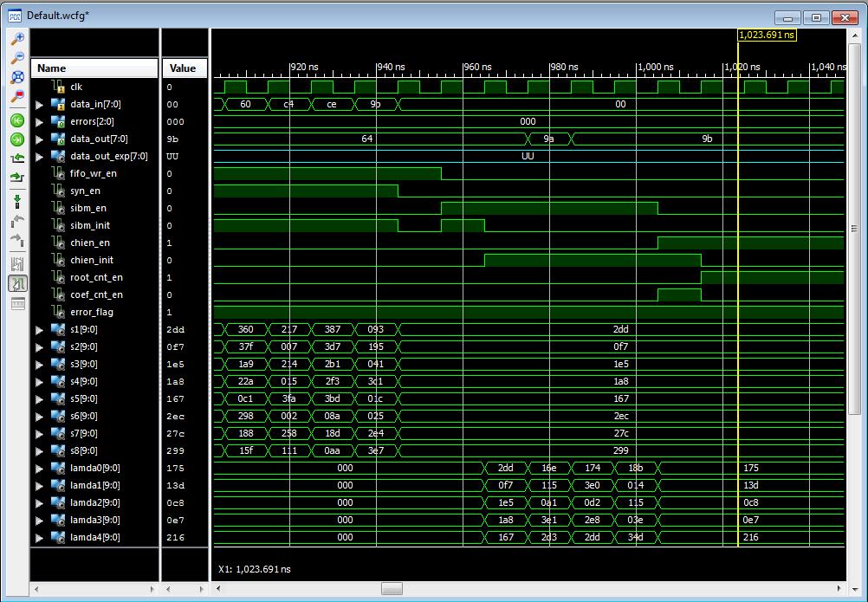Select the chien_init signal name
Image resolution: width=868 pixels, height=602 pixels.
92,260
